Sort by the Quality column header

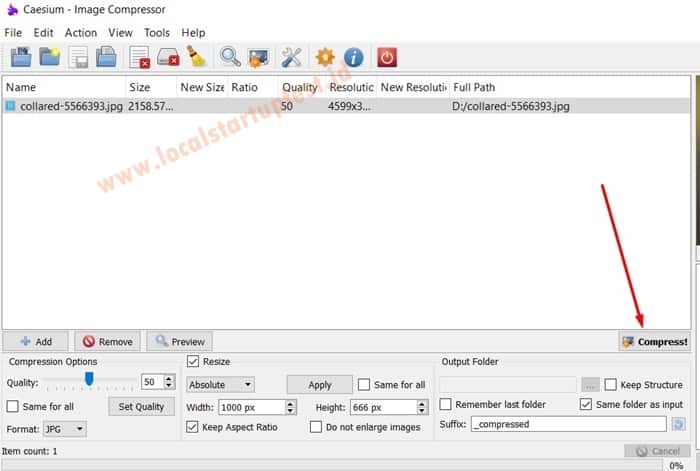(301, 87)
